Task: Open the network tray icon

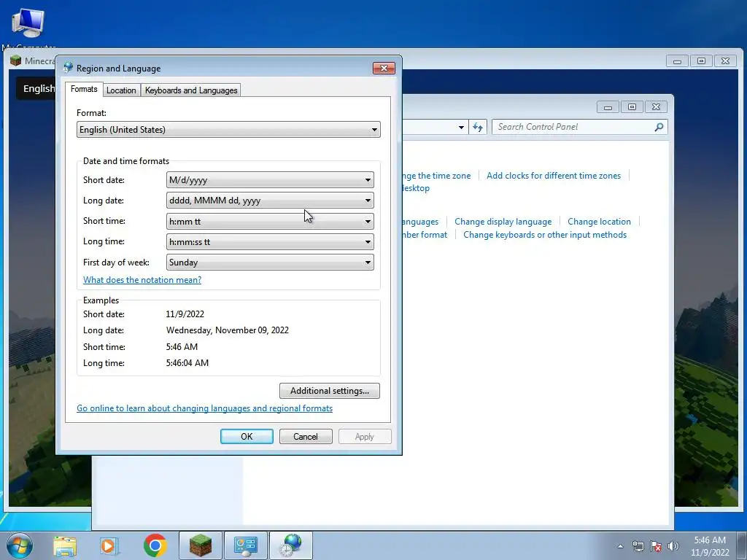Action: coord(638,546)
